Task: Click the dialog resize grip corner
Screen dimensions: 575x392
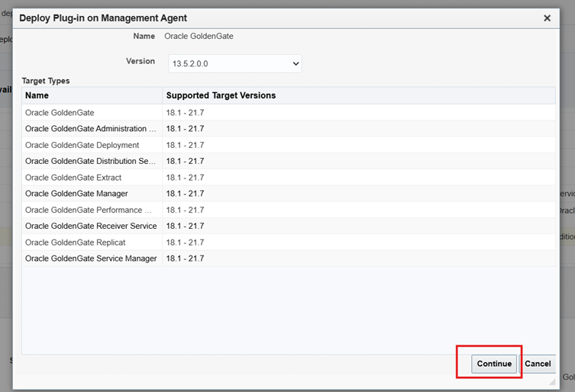Action: [x=551, y=381]
